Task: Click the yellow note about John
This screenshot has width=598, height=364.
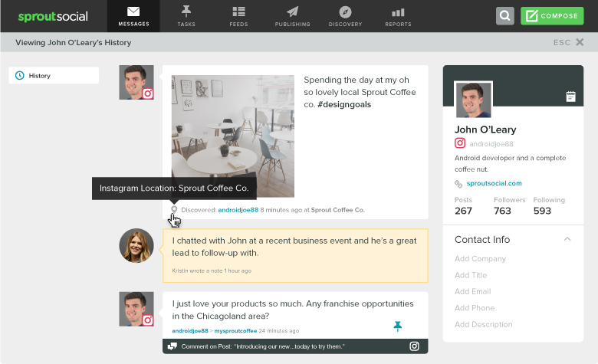Action: tap(295, 255)
